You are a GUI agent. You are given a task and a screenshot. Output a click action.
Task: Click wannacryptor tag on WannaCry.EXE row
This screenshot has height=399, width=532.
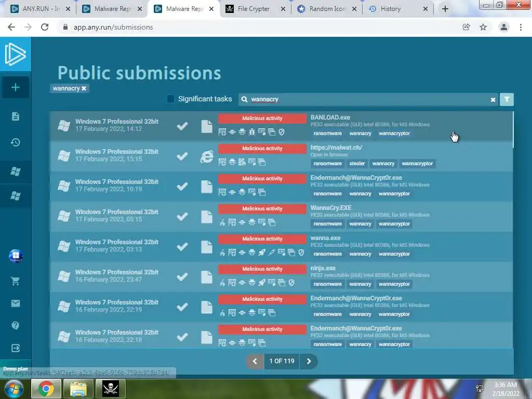(x=394, y=224)
